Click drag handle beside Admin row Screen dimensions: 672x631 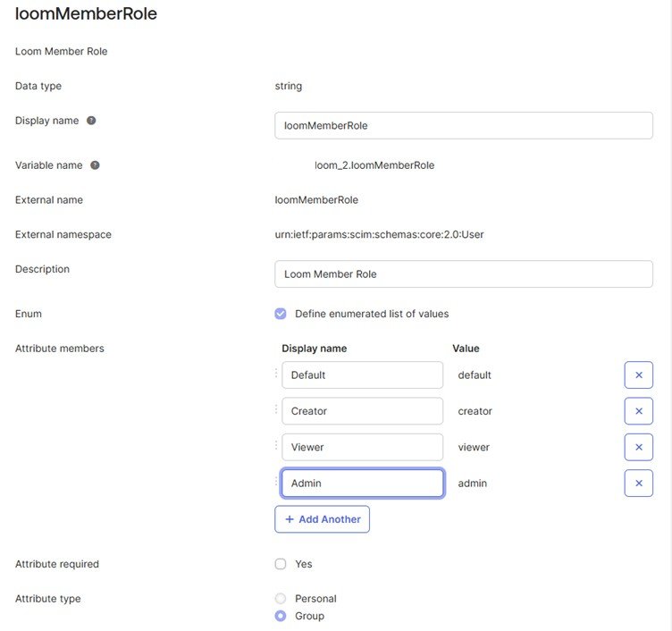point(276,482)
